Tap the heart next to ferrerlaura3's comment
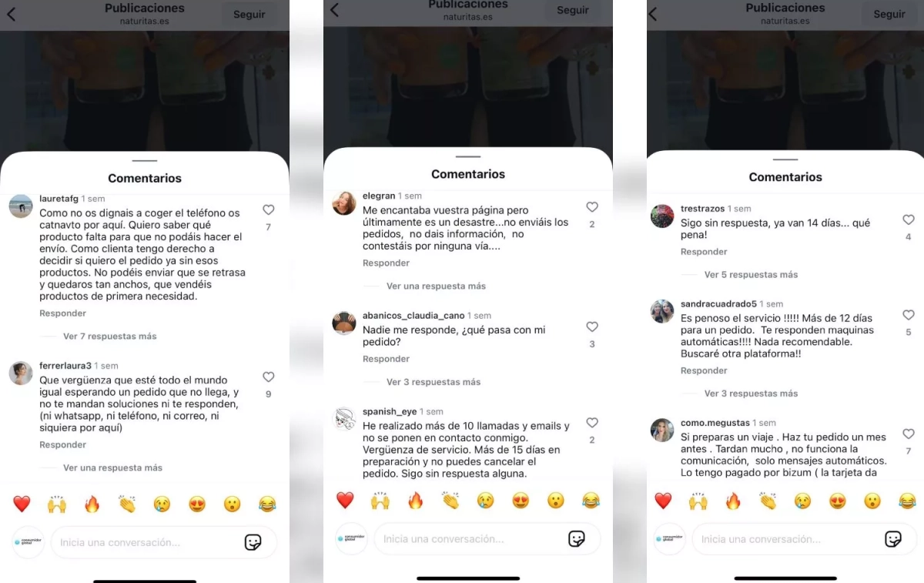Screen dimensions: 924x583 point(268,377)
